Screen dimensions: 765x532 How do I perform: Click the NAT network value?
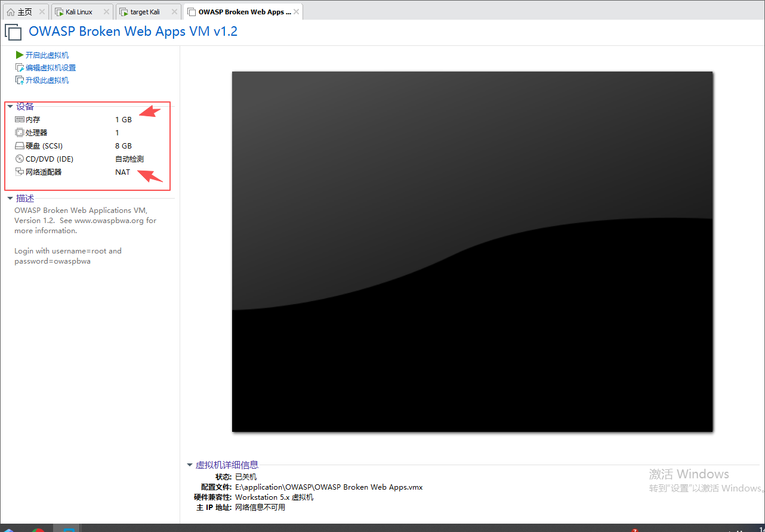point(122,172)
